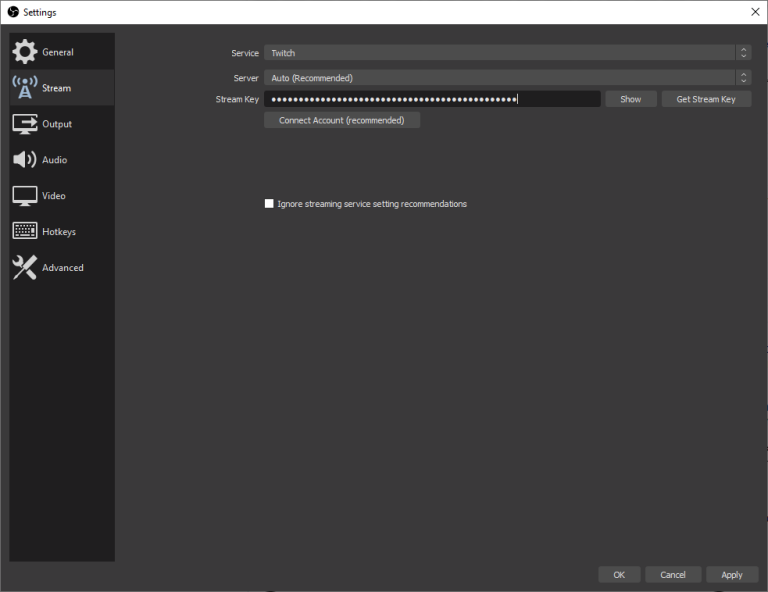Screen dimensions: 768x592
Task: Open Advanced settings label
Action: tap(63, 268)
